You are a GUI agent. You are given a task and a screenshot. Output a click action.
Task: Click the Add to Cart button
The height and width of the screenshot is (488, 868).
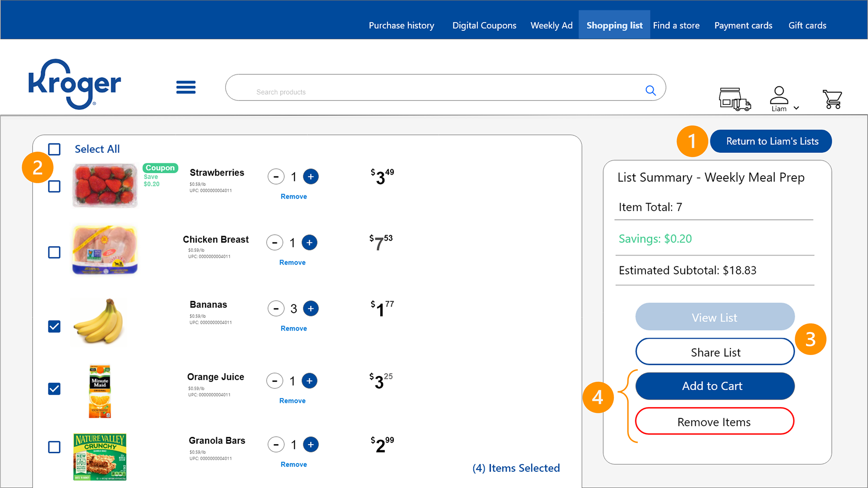(715, 386)
